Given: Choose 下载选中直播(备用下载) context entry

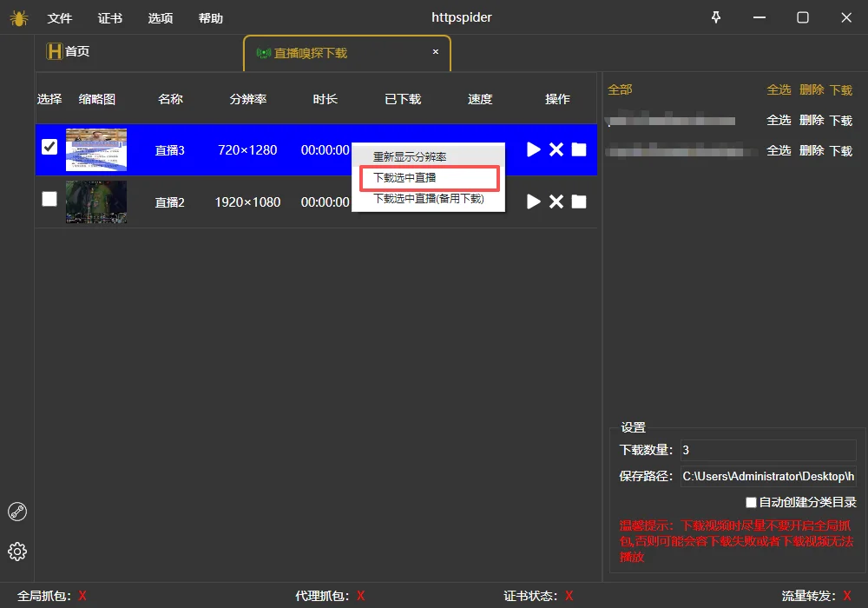Looking at the screenshot, I should (x=429, y=198).
